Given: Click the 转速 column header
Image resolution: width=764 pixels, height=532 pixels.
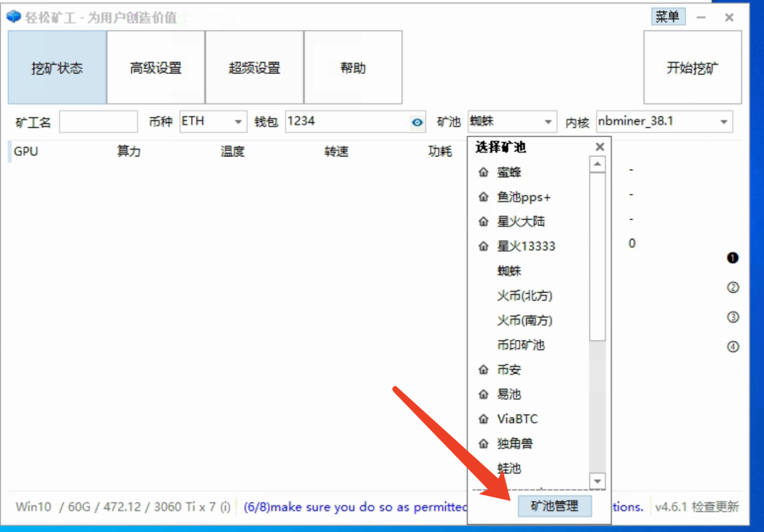Looking at the screenshot, I should tap(337, 152).
